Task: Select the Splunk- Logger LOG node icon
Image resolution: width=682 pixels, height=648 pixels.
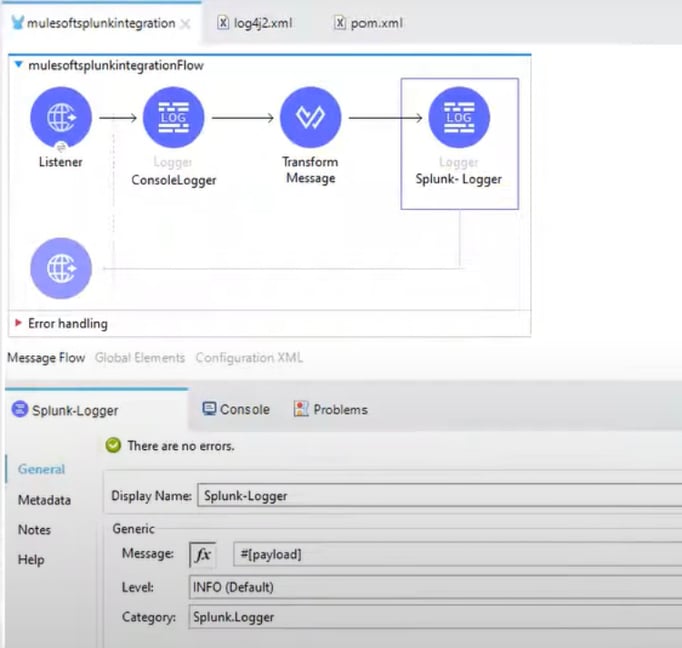Action: tap(459, 117)
